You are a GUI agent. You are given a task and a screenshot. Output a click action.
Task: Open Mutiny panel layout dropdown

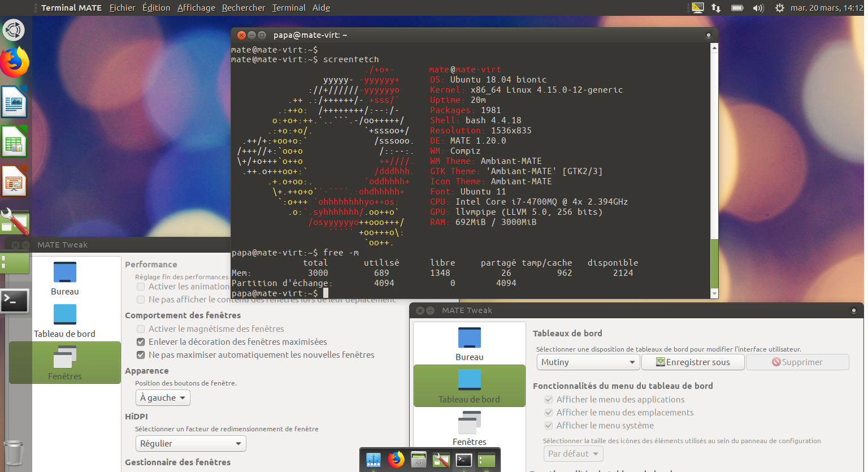588,362
